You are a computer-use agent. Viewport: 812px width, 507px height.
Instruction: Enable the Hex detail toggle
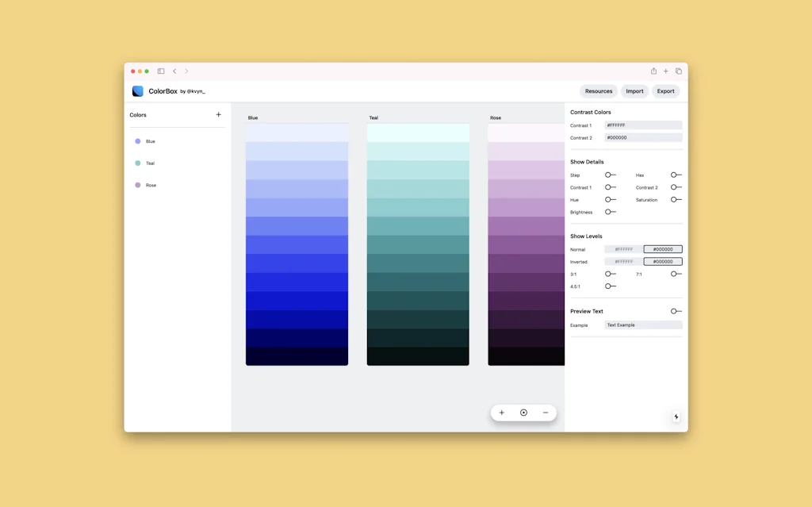[675, 175]
